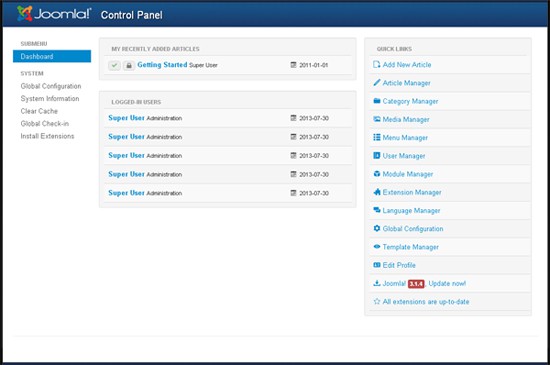Click the eye icon beside Template Manager
The height and width of the screenshot is (365, 550).
point(377,246)
